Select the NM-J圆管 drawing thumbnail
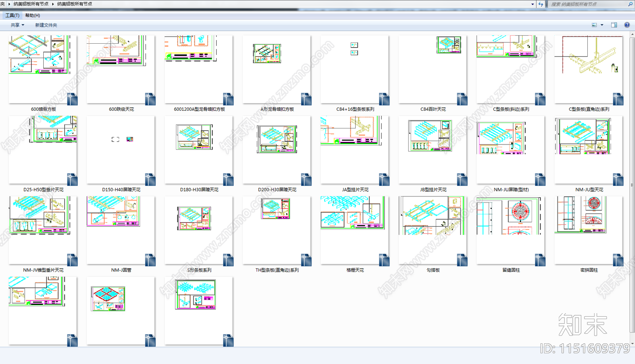635x364 pixels. (121, 230)
